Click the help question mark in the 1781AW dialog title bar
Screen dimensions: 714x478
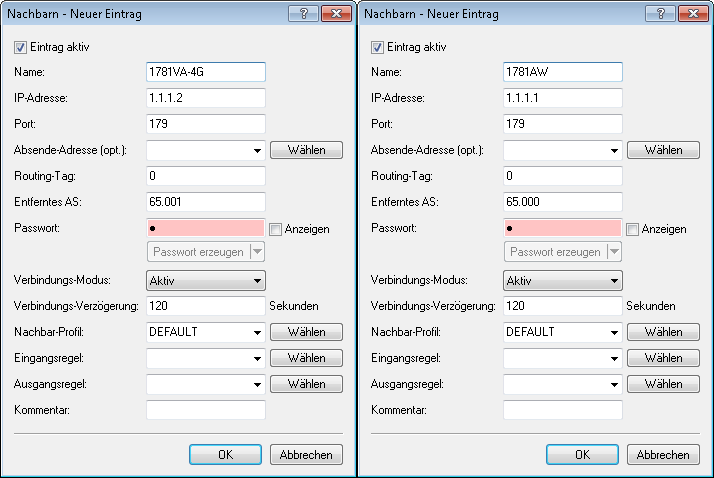(657, 16)
